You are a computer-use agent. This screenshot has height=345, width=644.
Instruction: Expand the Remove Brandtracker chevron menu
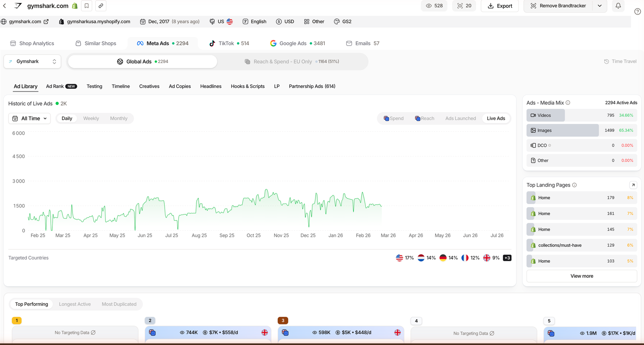point(600,6)
